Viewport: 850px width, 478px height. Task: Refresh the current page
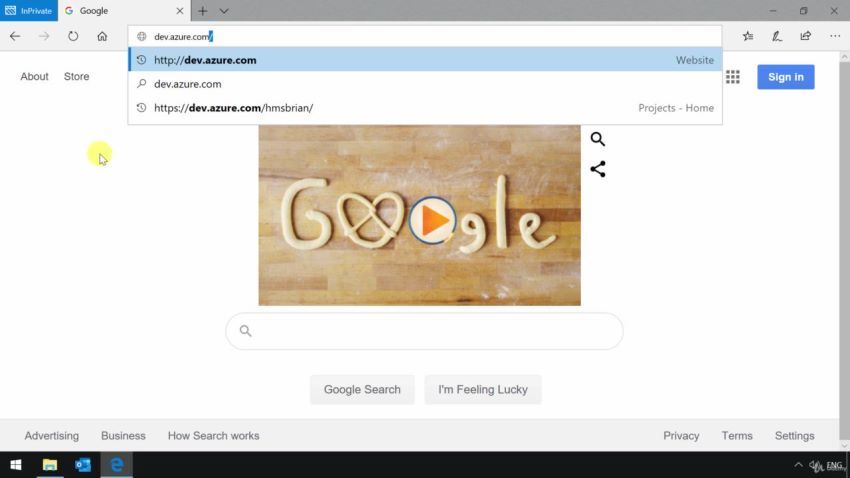(73, 36)
